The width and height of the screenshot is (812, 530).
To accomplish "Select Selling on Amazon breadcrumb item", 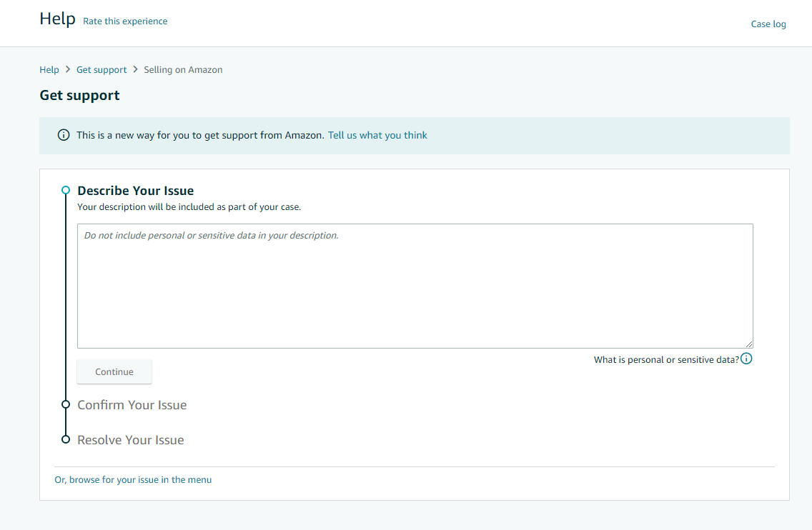I will 183,70.
